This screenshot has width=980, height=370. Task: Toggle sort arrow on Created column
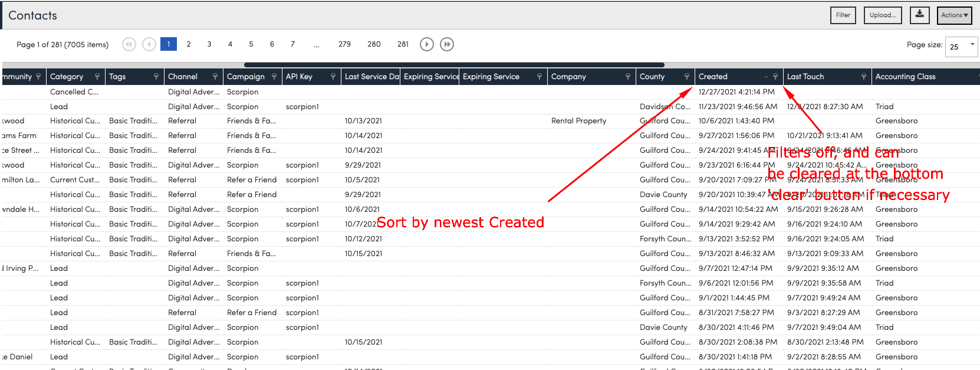766,77
